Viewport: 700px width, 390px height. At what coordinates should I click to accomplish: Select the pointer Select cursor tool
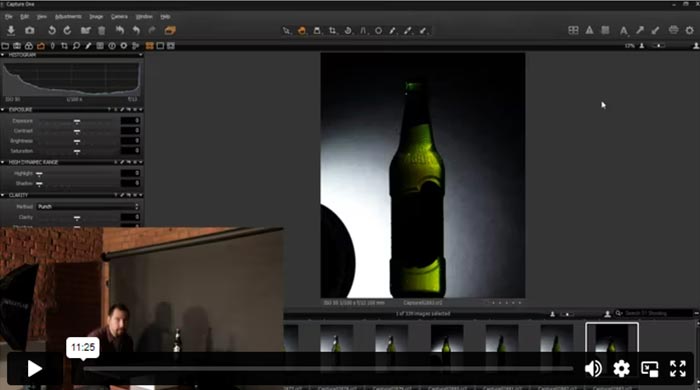286,31
